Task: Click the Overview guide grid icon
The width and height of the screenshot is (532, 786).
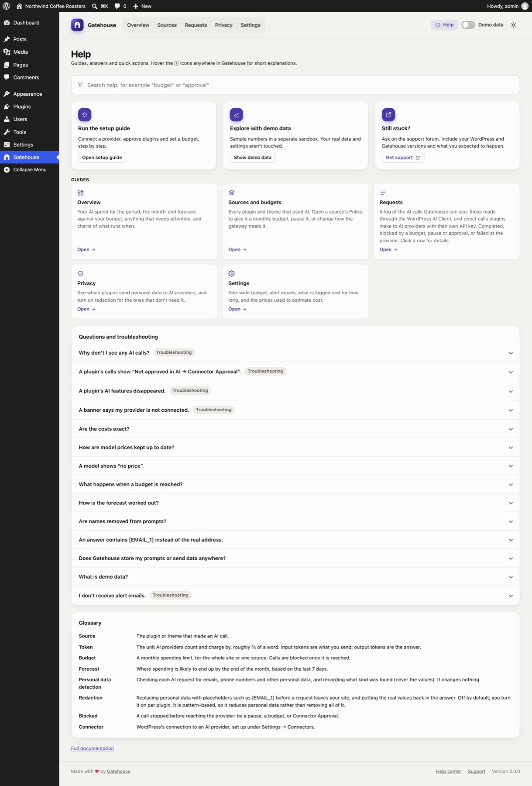Action: click(x=81, y=193)
